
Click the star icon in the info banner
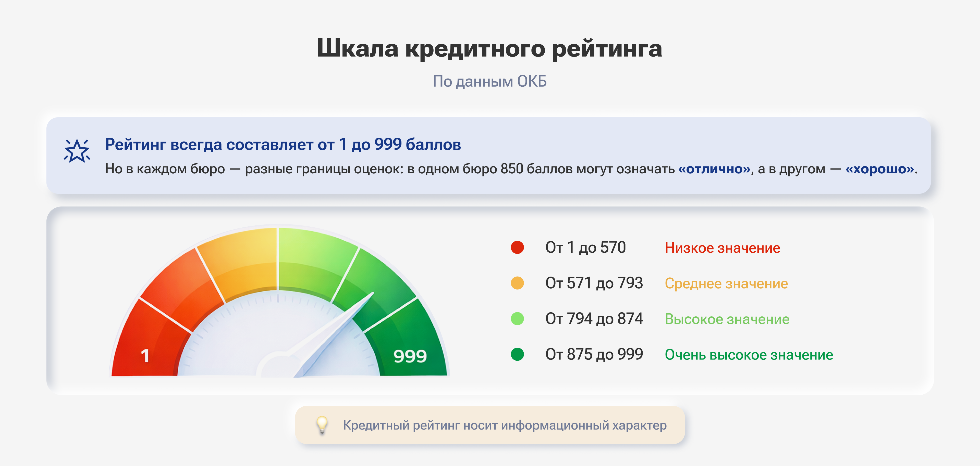click(x=77, y=150)
